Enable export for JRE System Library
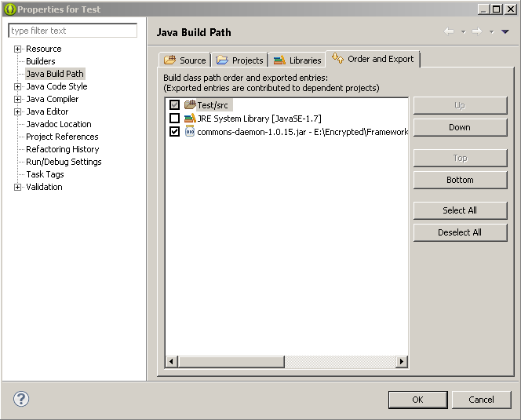The height and width of the screenshot is (420, 521). [x=174, y=118]
